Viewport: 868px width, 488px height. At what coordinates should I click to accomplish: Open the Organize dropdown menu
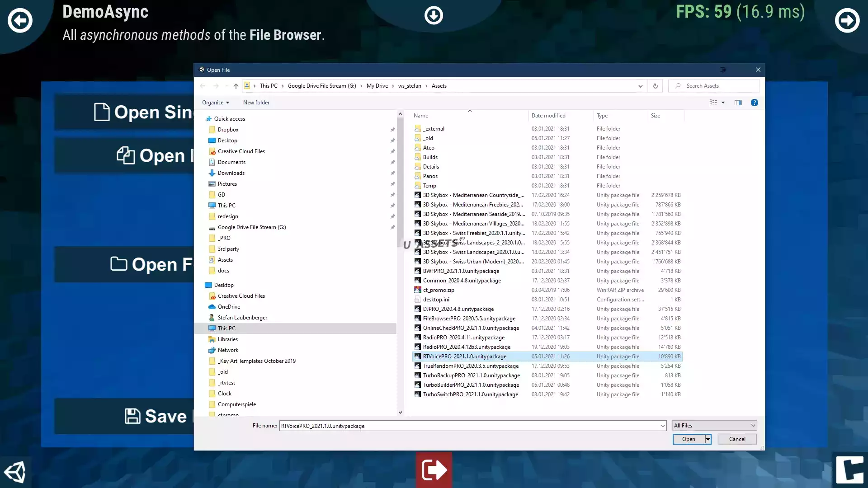pyautogui.click(x=215, y=103)
